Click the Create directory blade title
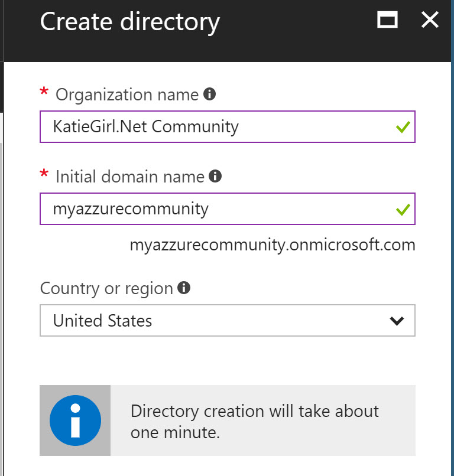 129,22
